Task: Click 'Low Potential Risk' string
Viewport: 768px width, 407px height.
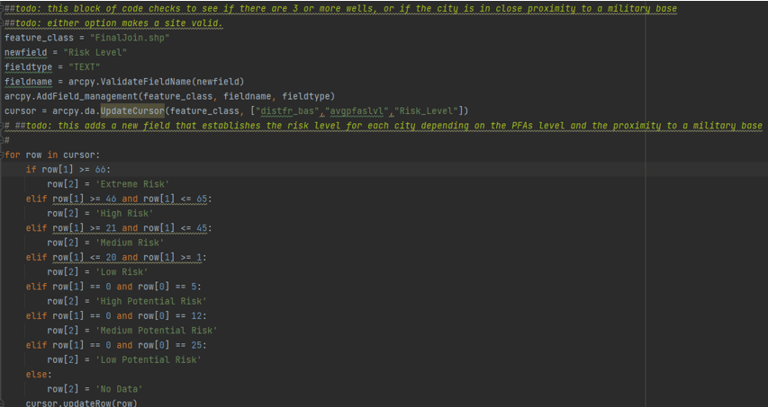Action: 148,358
